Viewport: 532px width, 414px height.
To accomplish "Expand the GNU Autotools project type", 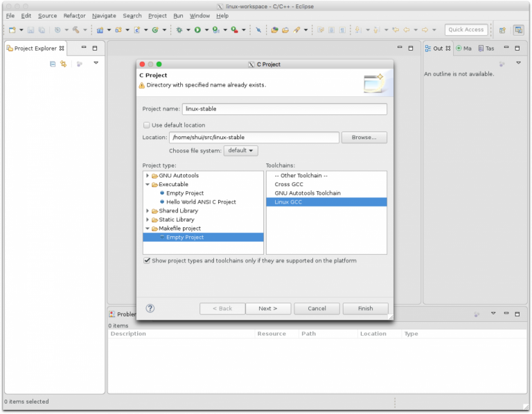I will [x=148, y=176].
